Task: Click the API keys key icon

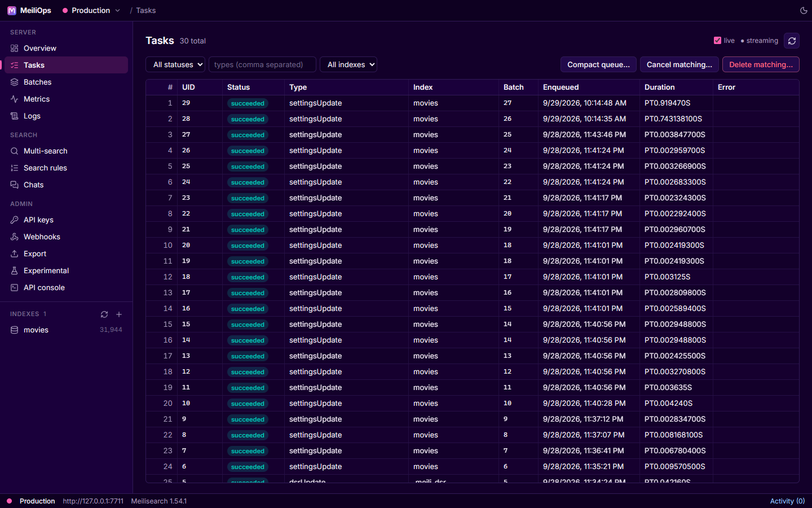Action: (x=15, y=220)
